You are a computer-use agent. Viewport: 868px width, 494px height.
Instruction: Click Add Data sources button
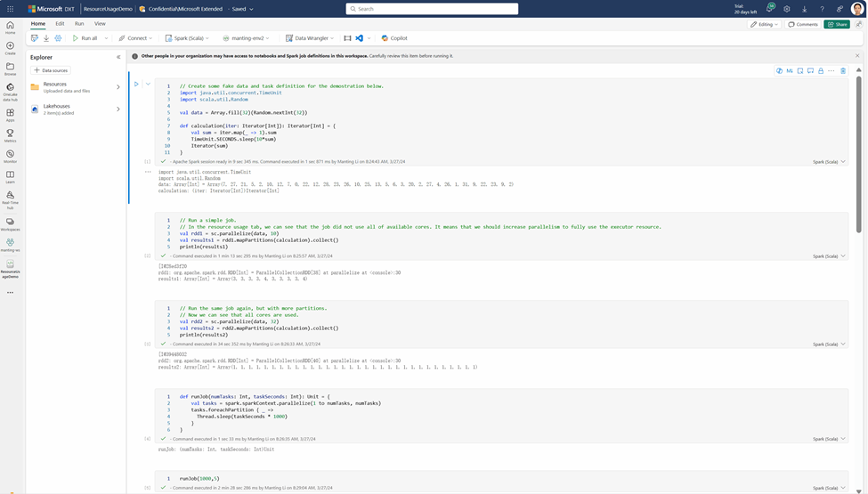coord(51,70)
